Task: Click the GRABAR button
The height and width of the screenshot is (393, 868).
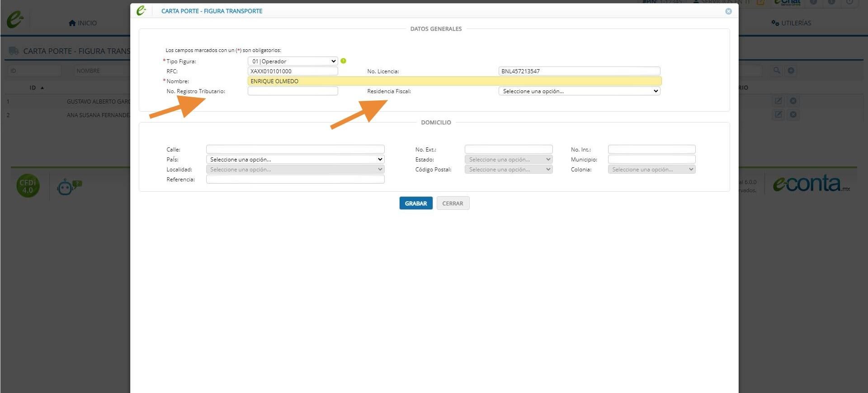Action: (x=416, y=203)
